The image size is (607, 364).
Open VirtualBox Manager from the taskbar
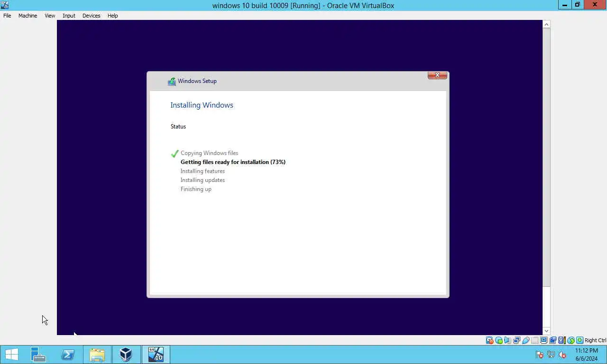[126, 355]
